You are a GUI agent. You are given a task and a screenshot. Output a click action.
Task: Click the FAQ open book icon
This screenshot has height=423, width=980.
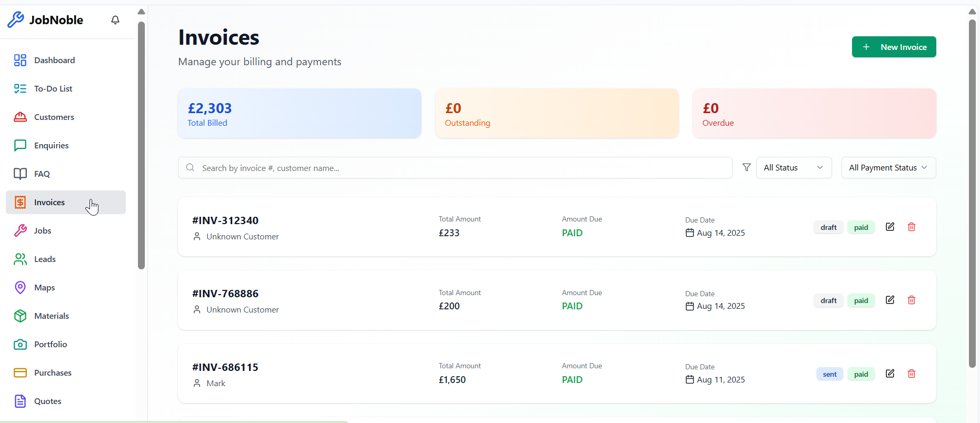(x=20, y=174)
